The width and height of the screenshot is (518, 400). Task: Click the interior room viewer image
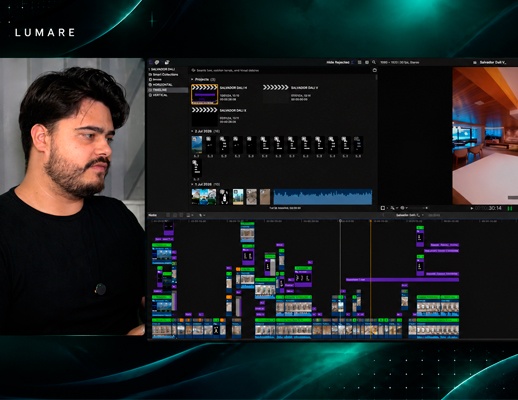point(485,136)
